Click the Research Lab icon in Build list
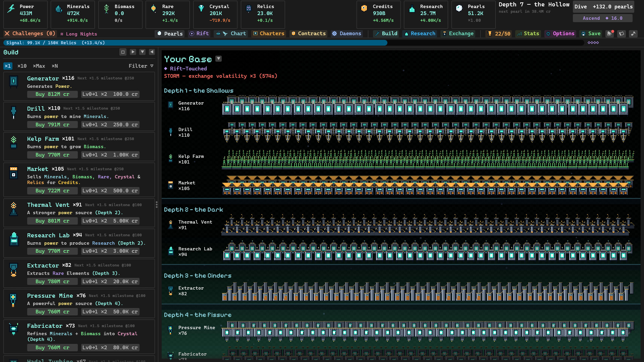This screenshot has width=644, height=362. (x=14, y=239)
